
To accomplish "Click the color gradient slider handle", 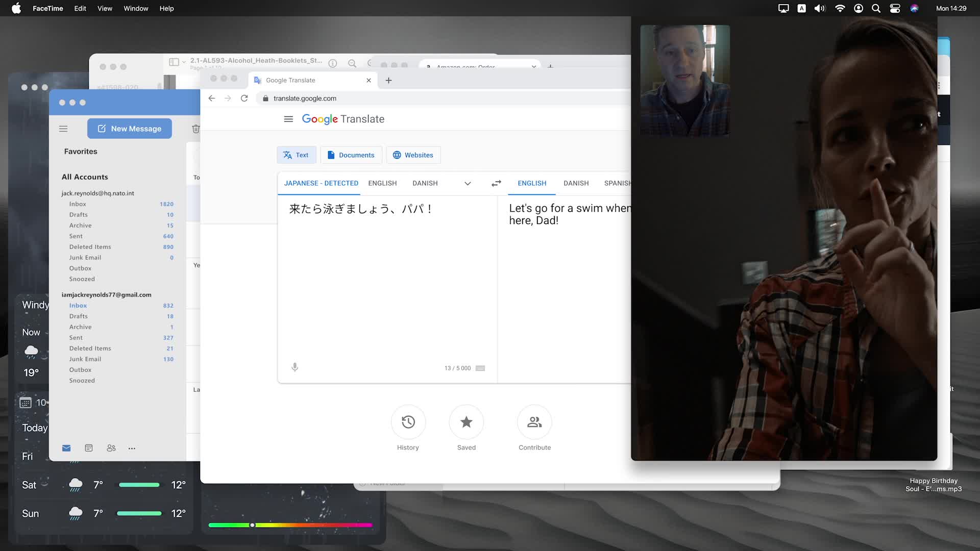I will point(252,525).
